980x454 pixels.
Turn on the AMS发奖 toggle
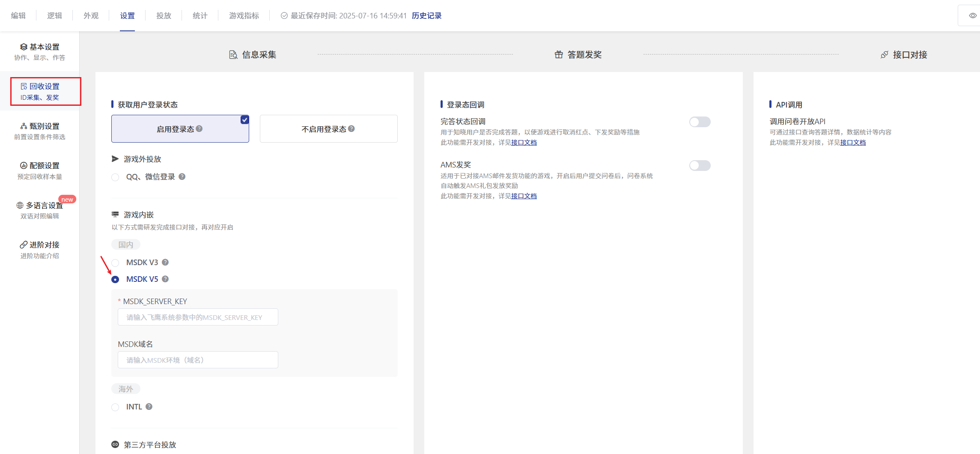click(x=700, y=166)
